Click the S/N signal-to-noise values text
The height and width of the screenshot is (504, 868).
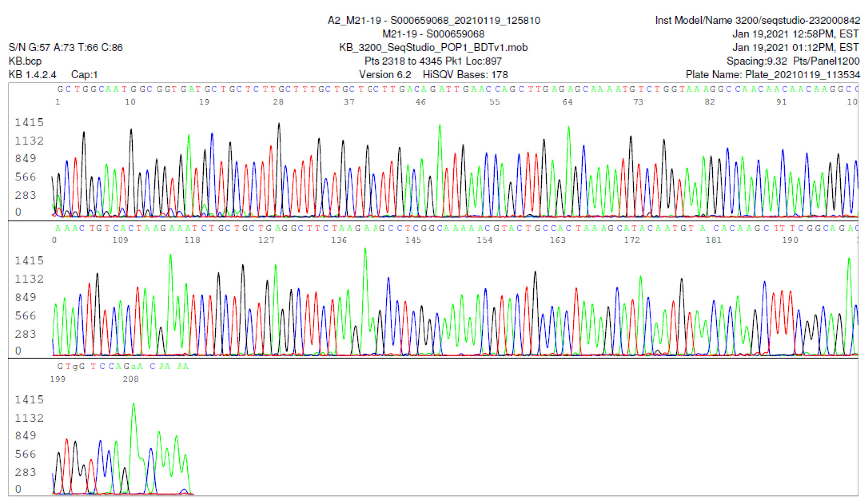[65, 48]
